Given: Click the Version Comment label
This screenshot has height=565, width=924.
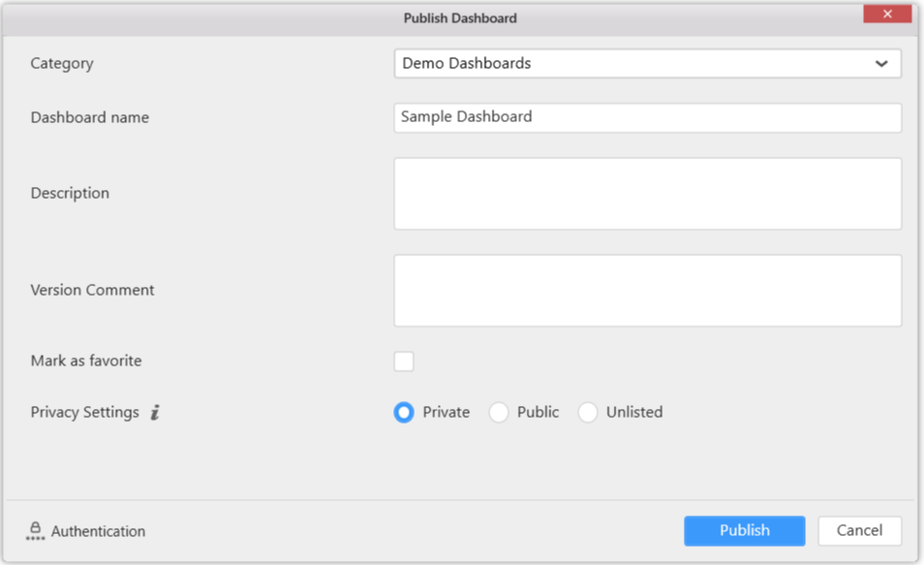Looking at the screenshot, I should click(92, 290).
